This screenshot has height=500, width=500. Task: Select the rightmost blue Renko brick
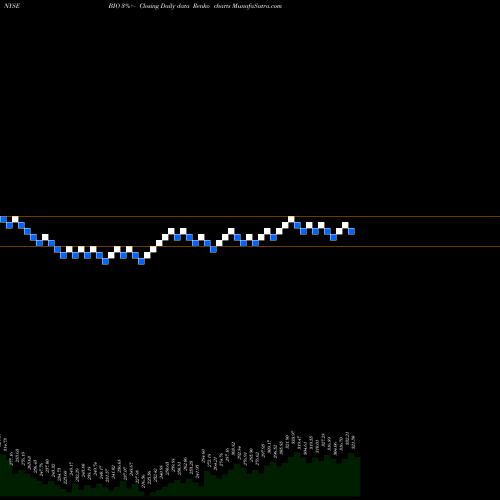click(351, 231)
